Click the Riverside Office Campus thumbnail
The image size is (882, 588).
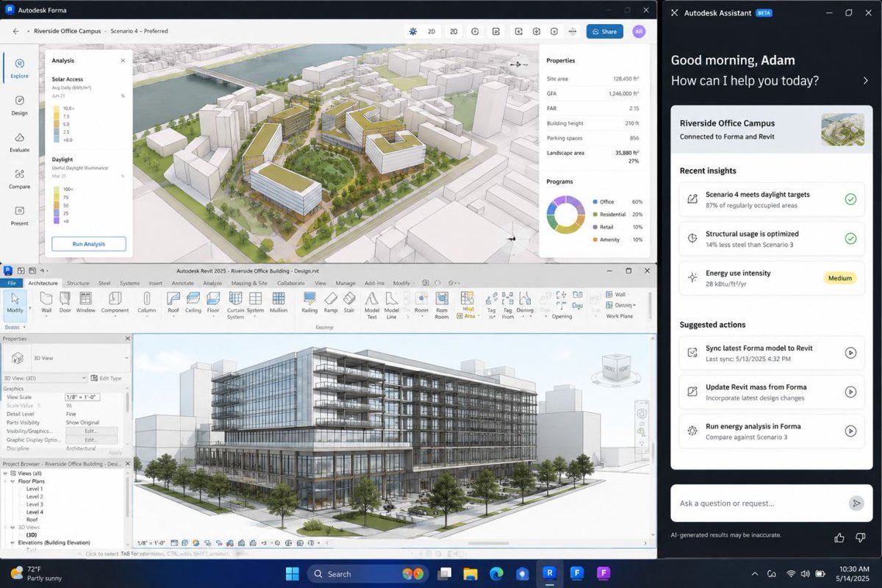coord(842,129)
